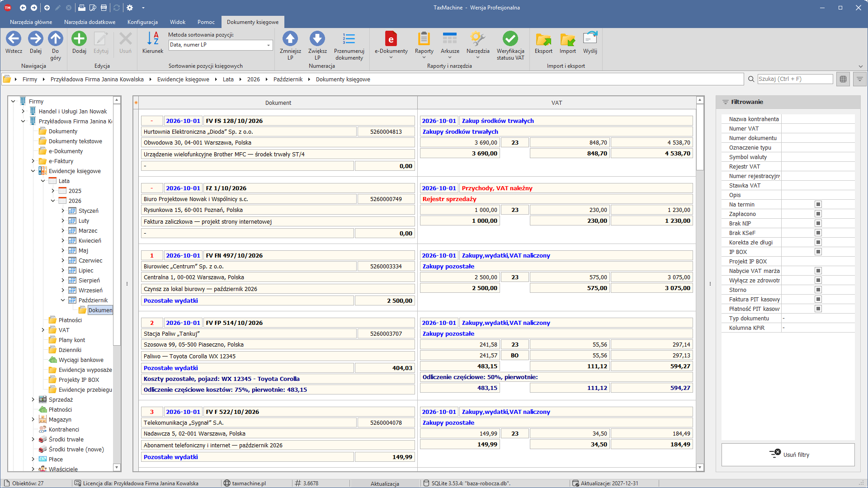Screen dimensions: 868x488
Task: Open the Pomoc ribbon tab
Action: 206,22
